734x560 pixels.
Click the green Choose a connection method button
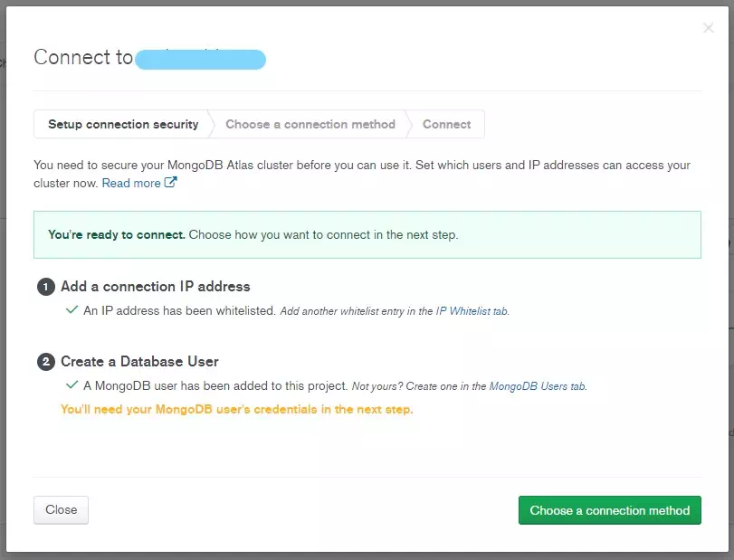coord(609,510)
